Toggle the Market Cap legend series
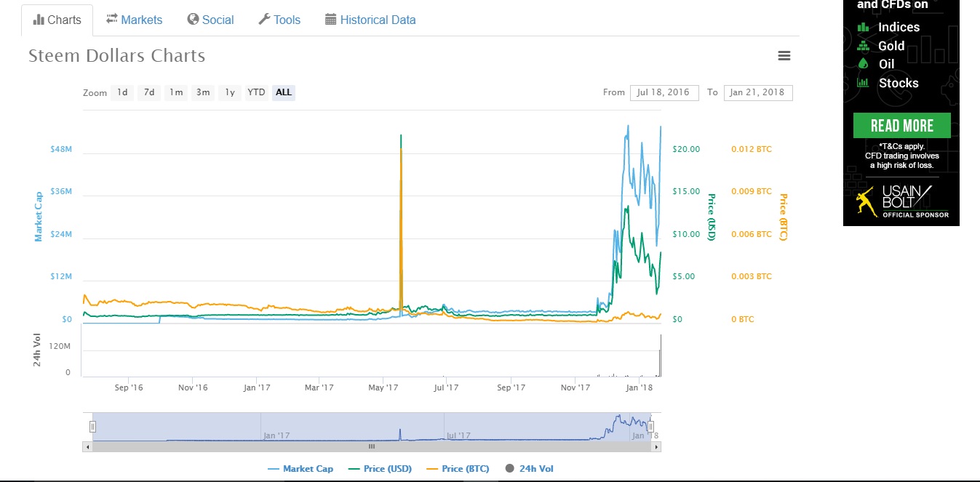 (300, 469)
